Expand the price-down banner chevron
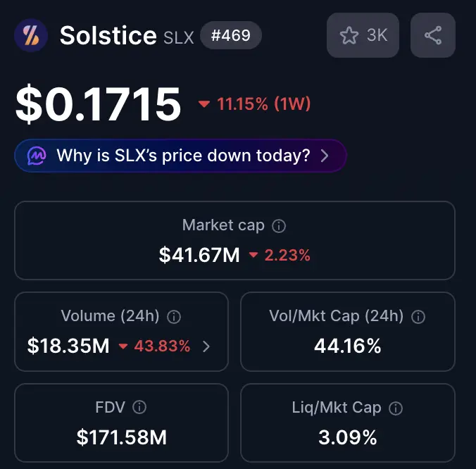The width and height of the screenshot is (476, 469). pos(325,156)
